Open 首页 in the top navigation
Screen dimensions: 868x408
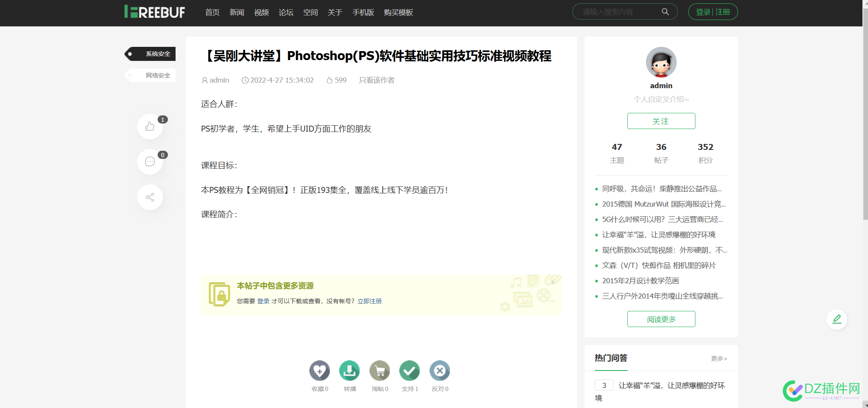(x=212, y=12)
